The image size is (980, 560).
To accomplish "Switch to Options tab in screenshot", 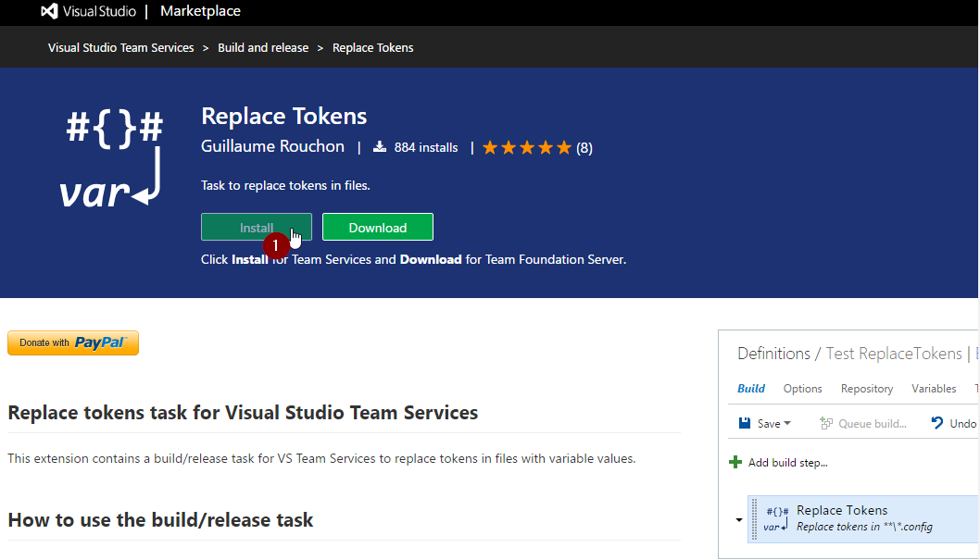I will tap(802, 389).
